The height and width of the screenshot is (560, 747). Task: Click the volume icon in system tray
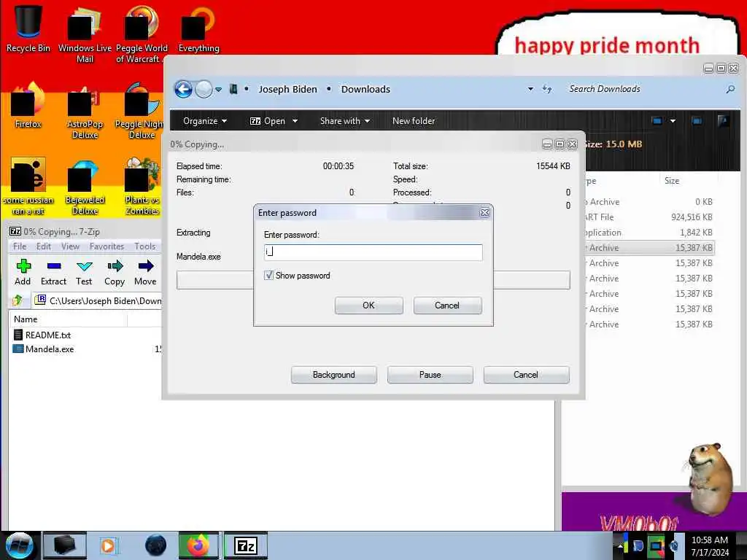pyautogui.click(x=674, y=545)
